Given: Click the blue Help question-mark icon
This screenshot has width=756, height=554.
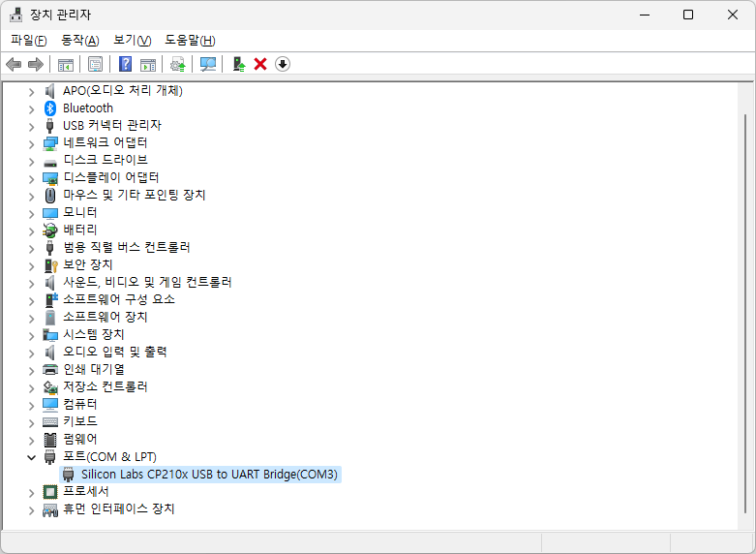Looking at the screenshot, I should [126, 64].
